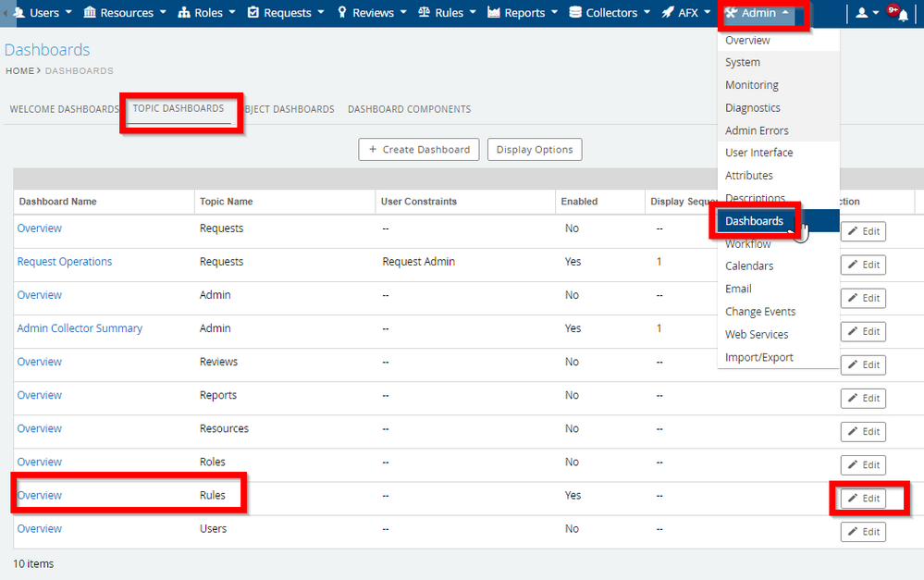924x580 pixels.
Task: Open the user profile icon menu
Action: [x=862, y=13]
